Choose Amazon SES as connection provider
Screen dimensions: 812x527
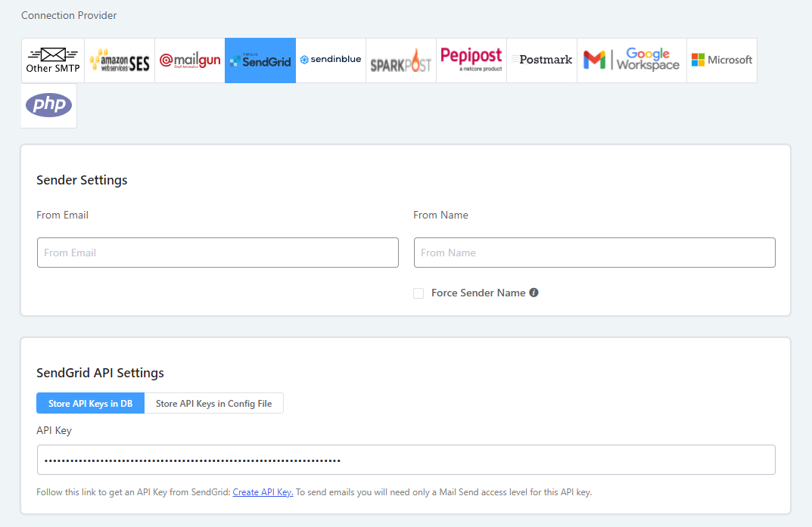[x=120, y=60]
